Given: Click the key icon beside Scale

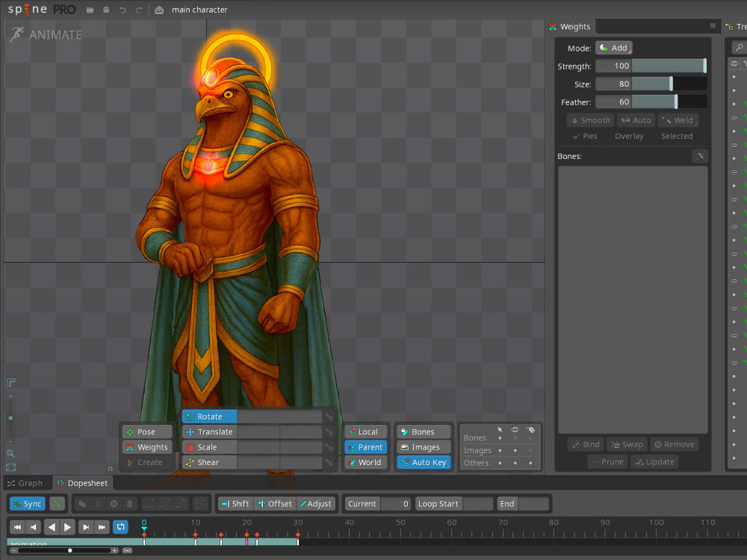Looking at the screenshot, I should click(329, 447).
